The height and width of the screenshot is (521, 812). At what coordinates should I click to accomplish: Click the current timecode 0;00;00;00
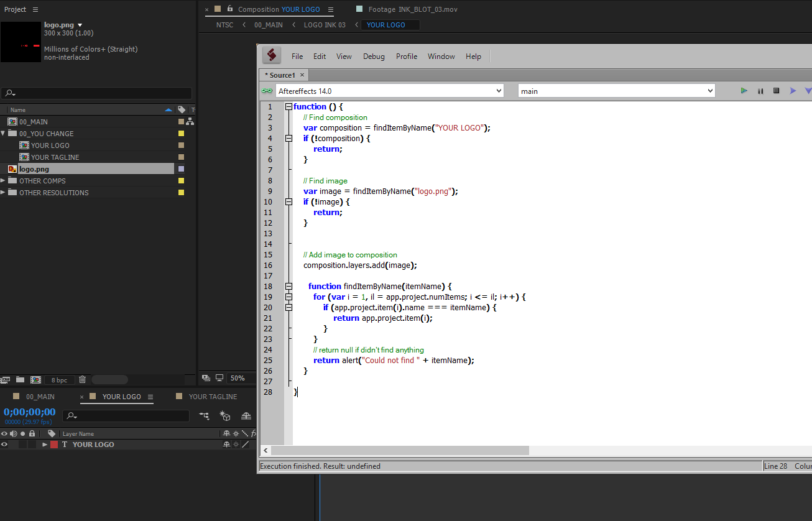[x=30, y=412]
